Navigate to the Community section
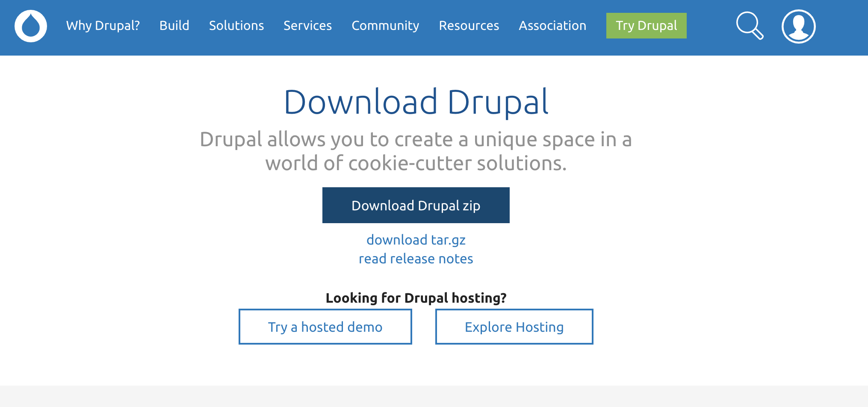Screen dimensions: 868x407 pyautogui.click(x=385, y=26)
